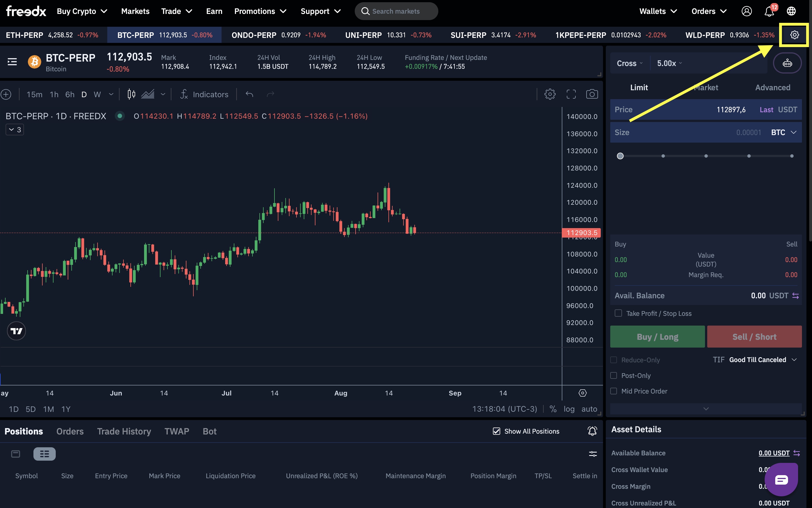This screenshot has width=812, height=508.
Task: Click the trading bot robot icon
Action: click(x=787, y=63)
